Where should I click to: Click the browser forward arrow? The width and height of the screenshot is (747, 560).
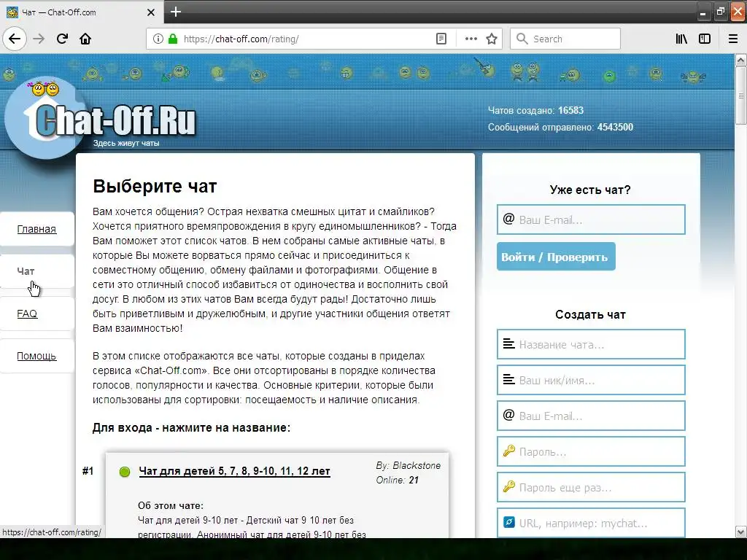[x=39, y=39]
